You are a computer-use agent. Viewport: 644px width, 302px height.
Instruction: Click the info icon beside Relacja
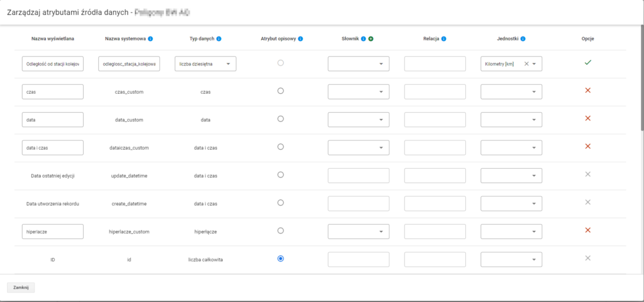coord(444,39)
